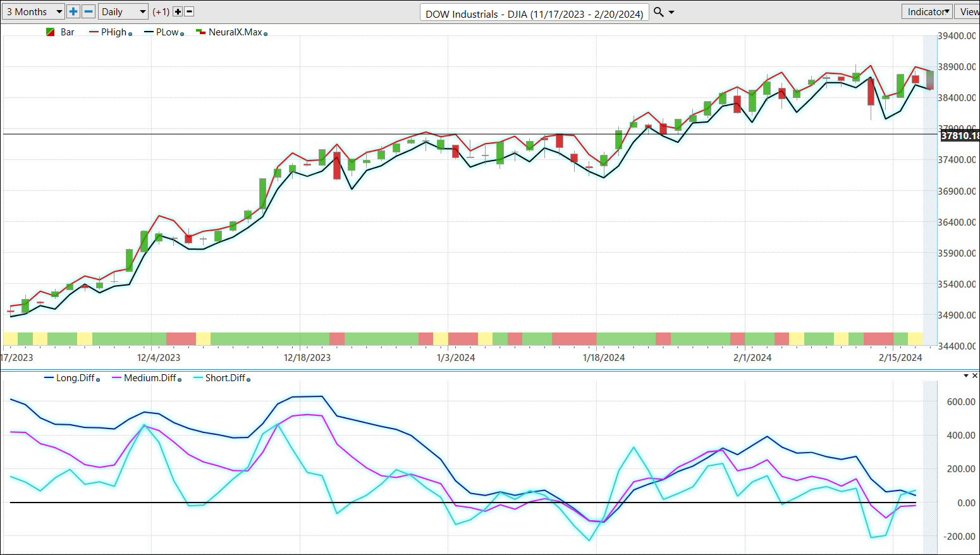Click the PHigh legend label
This screenshot has width=980, height=555.
pyautogui.click(x=114, y=32)
